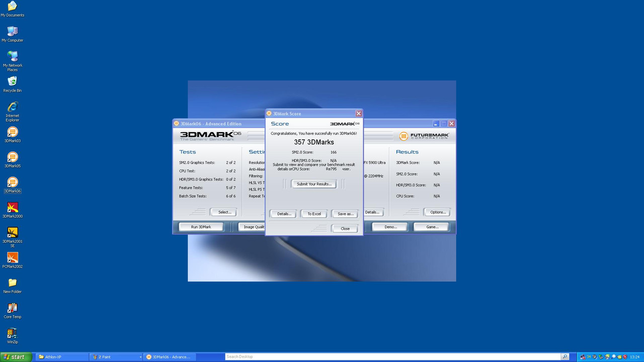Select the Core Temp desktop icon
Screen dimensions: 644x362
12,311
